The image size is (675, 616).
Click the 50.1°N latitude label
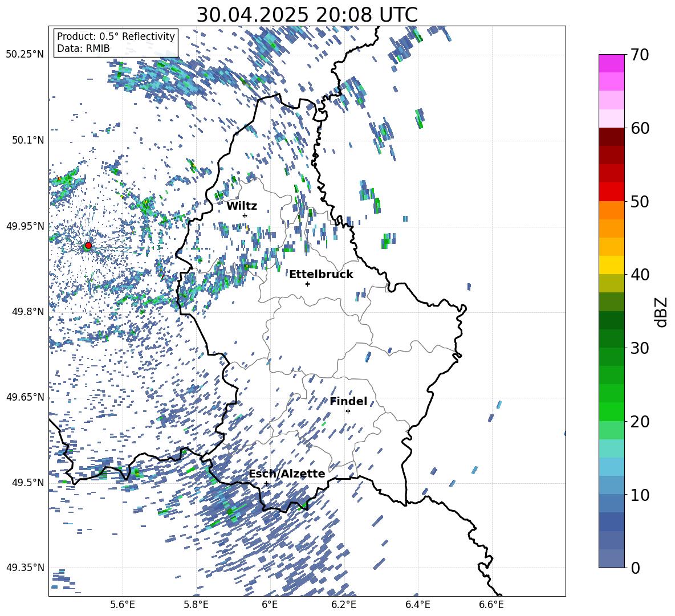(27, 140)
